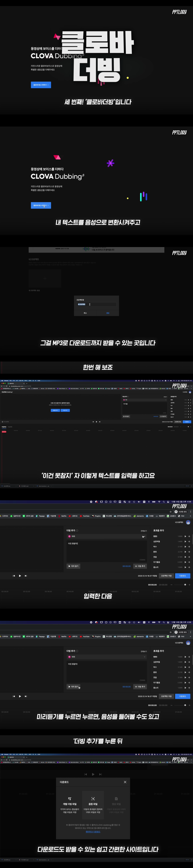Open 아라 voice dropdown in '입력한 다음' frame
This screenshot has width=193, height=868.
pyautogui.click(x=107, y=536)
